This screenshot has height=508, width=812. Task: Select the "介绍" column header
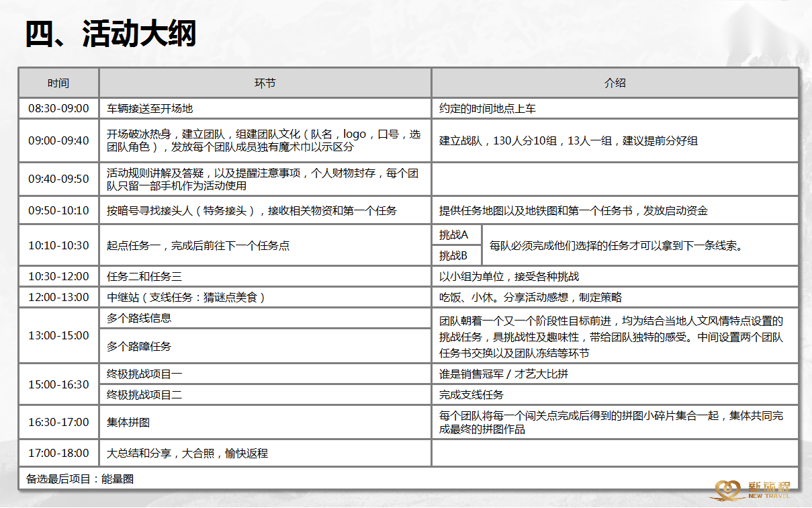(615, 83)
